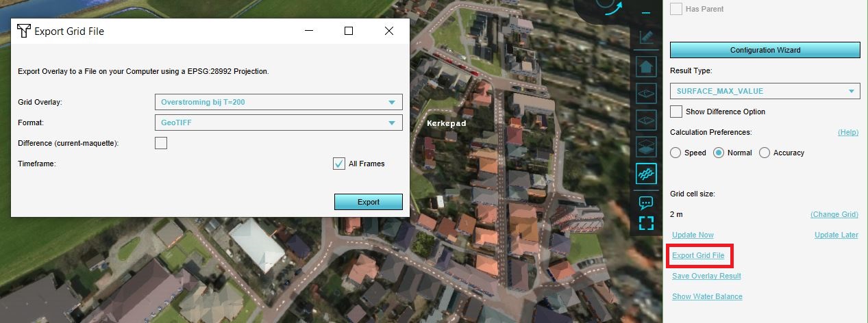Open the Show Water Balance link

[x=707, y=296]
